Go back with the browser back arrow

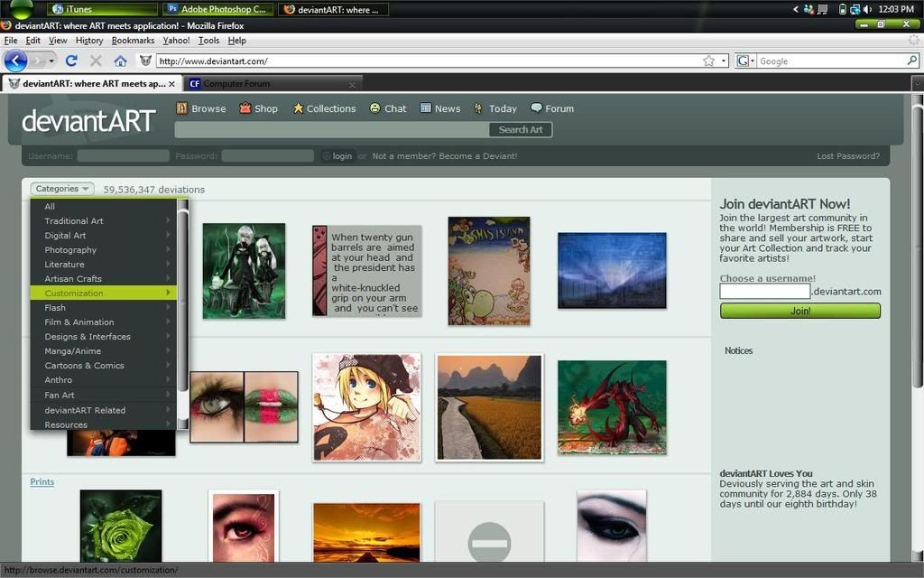point(15,61)
